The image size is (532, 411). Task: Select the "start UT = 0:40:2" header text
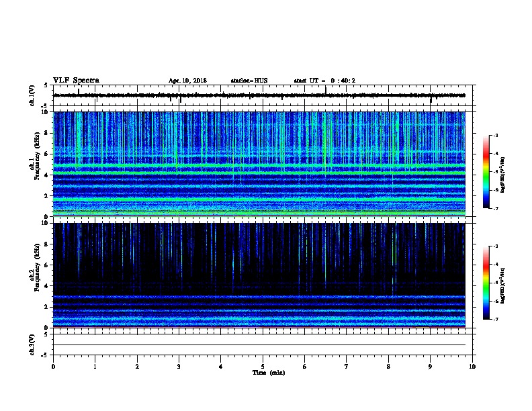click(x=324, y=81)
